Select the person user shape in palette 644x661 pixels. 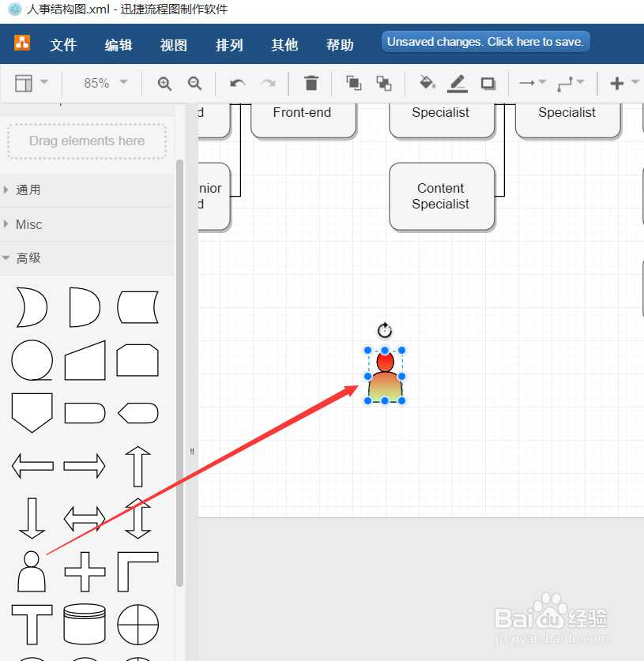click(32, 572)
